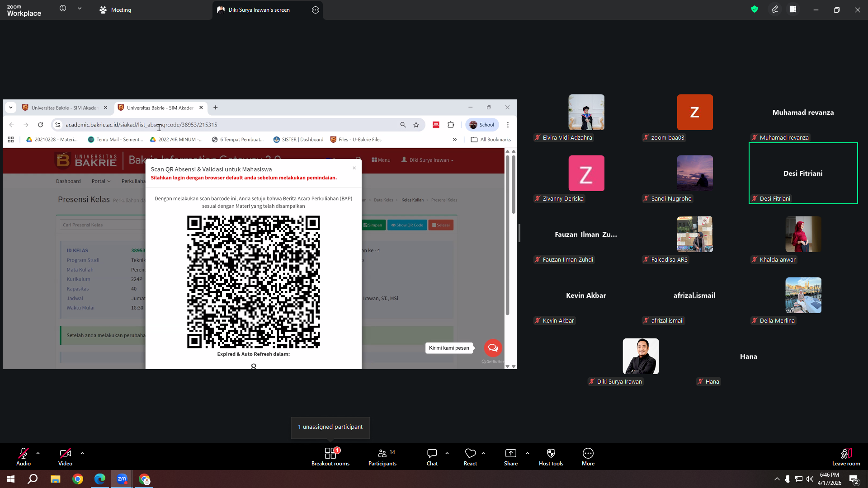The image size is (868, 488).
Task: Expand video options arrow next to Video
Action: point(82,453)
